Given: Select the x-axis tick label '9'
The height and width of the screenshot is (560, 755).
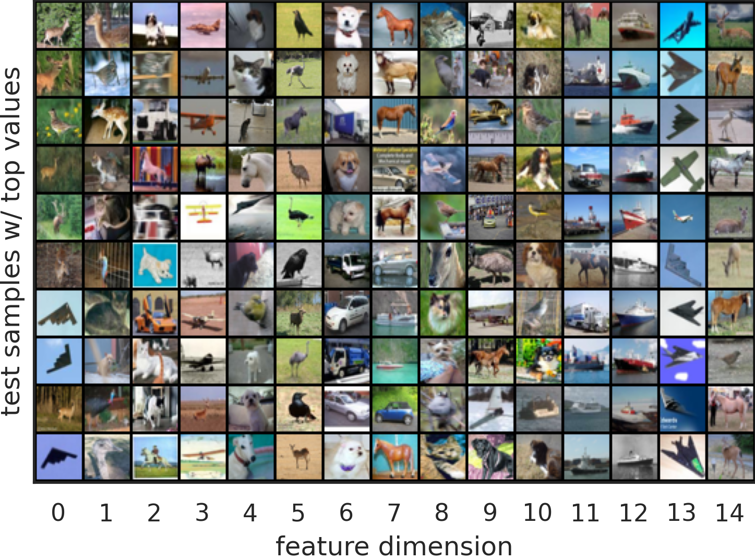Looking at the screenshot, I should tap(490, 513).
